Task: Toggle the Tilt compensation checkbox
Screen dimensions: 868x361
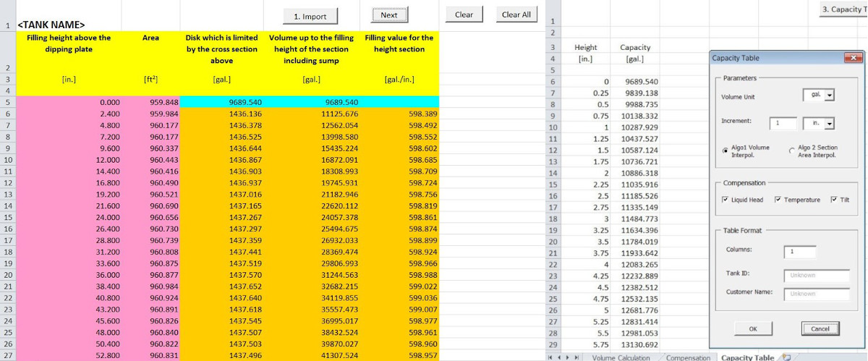Action: tap(834, 200)
